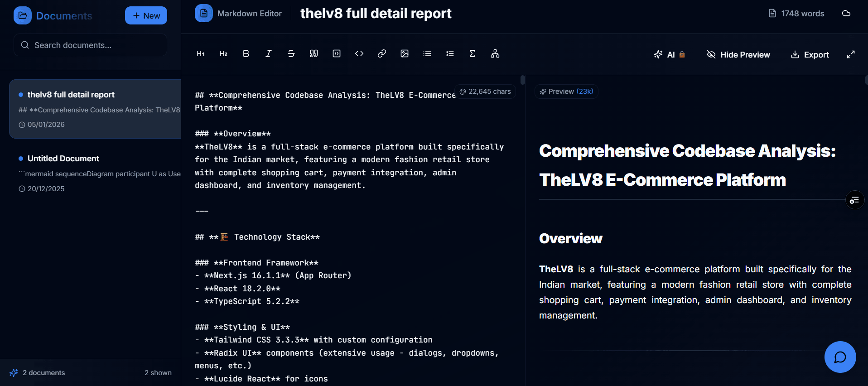Apply bold formatting from the toolbar
This screenshot has width=868, height=386.
(246, 54)
